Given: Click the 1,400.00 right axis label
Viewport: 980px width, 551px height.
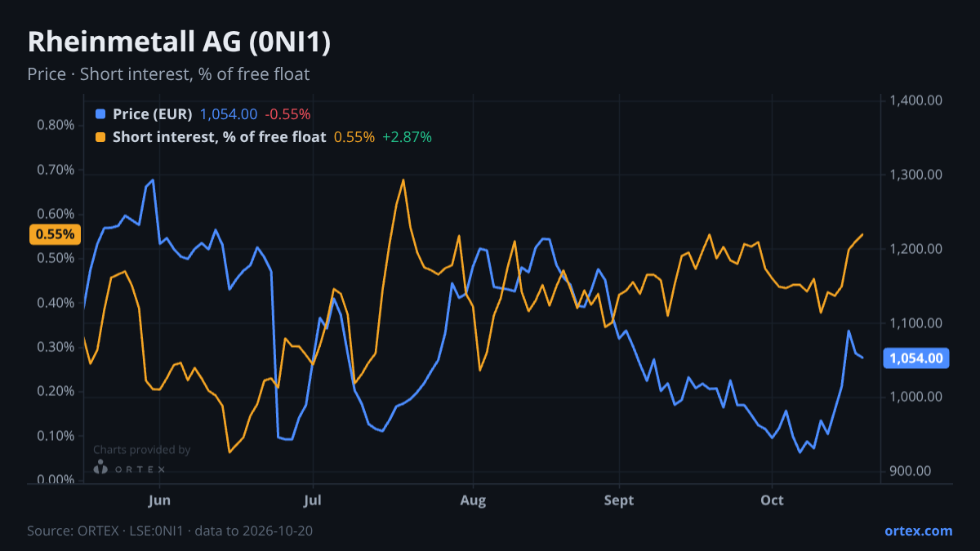Looking at the screenshot, I should (916, 100).
